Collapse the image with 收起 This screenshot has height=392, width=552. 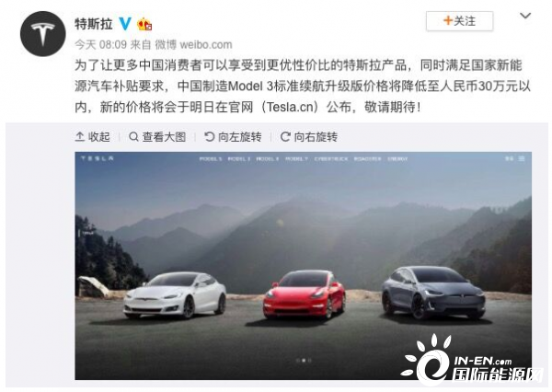[93, 137]
